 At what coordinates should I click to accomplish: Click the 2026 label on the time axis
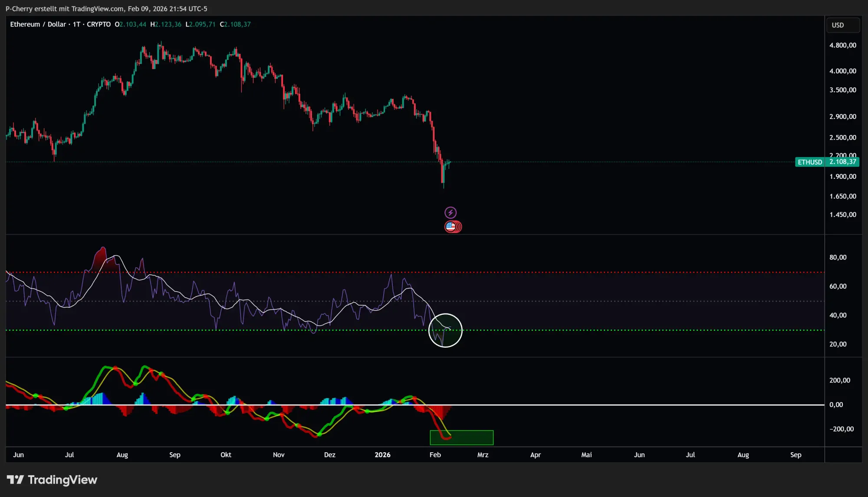[382, 455]
